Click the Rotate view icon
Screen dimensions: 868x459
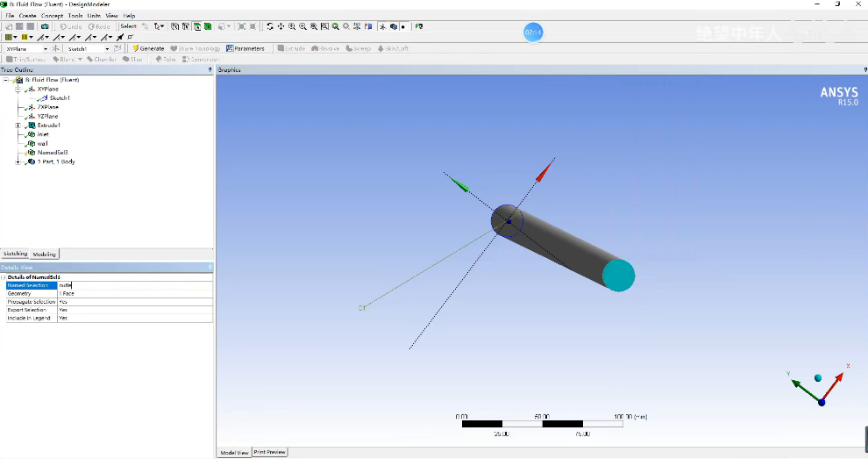tap(269, 26)
